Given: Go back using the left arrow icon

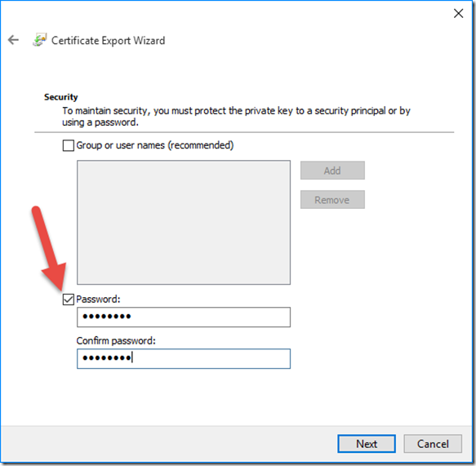Looking at the screenshot, I should tap(13, 40).
